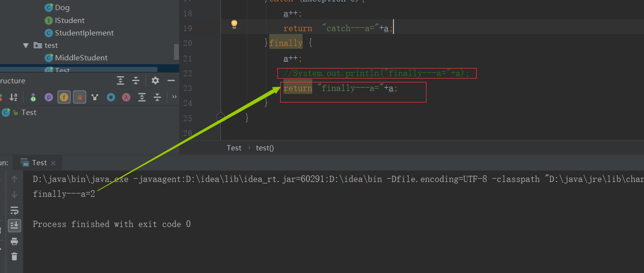Clear all console output with trash icon
This screenshot has height=273, width=644.
(14, 256)
